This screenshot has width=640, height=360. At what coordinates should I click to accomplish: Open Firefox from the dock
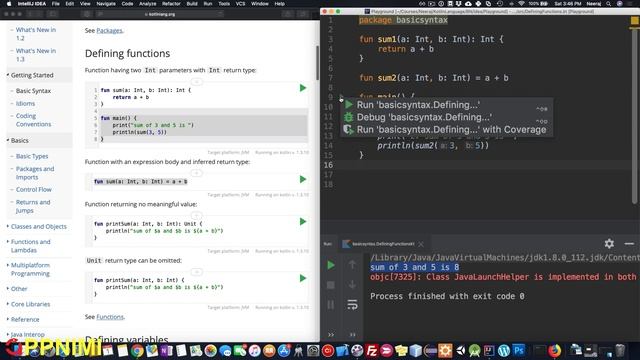pyautogui.click(x=554, y=351)
